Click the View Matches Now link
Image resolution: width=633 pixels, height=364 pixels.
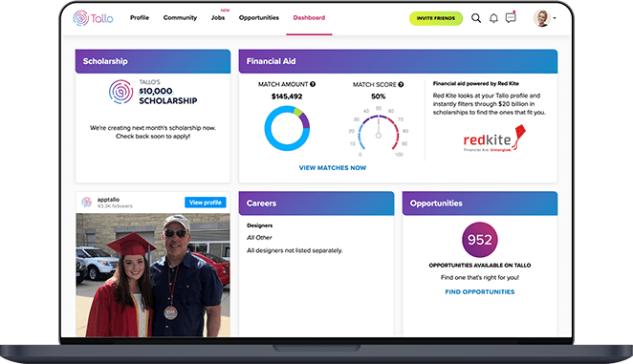[333, 168]
